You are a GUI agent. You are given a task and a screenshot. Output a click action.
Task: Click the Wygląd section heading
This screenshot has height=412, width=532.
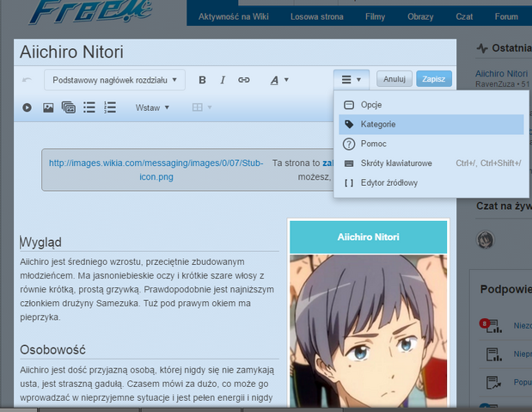(x=40, y=243)
